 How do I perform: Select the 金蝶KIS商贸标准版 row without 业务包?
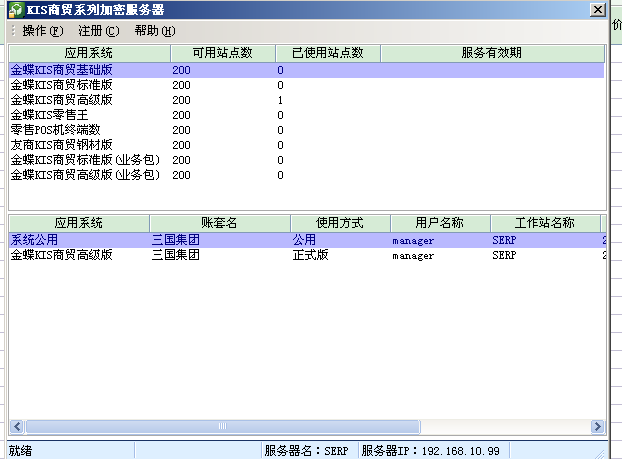click(x=306, y=85)
